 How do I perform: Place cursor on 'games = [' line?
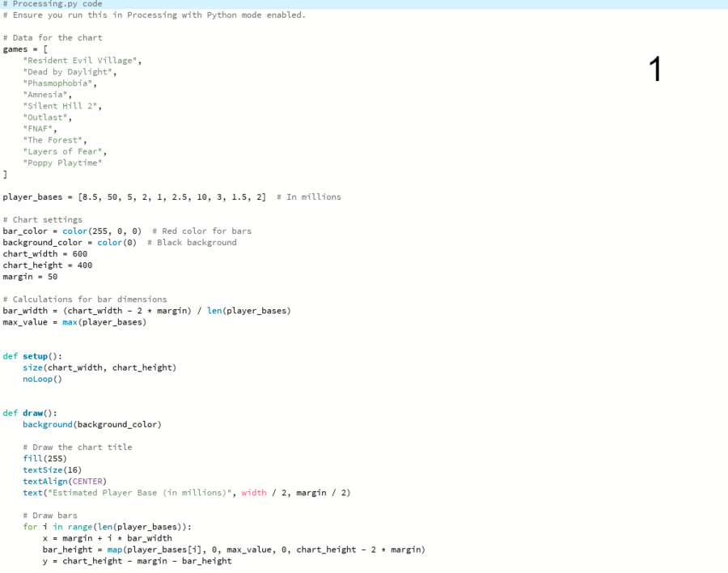coord(25,49)
